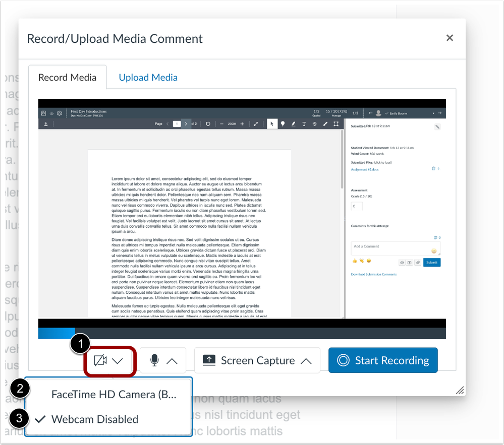Click the Start Recording button
The width and height of the screenshot is (504, 445).
point(383,360)
